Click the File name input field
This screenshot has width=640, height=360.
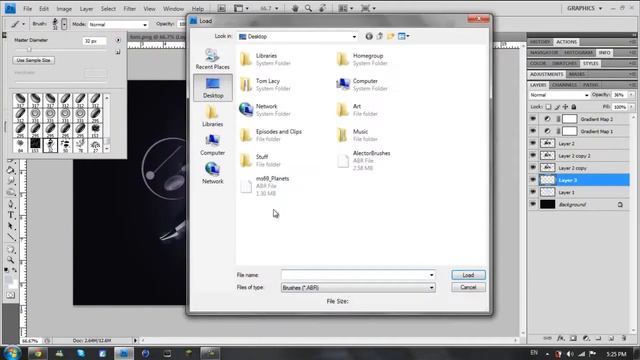[358, 275]
